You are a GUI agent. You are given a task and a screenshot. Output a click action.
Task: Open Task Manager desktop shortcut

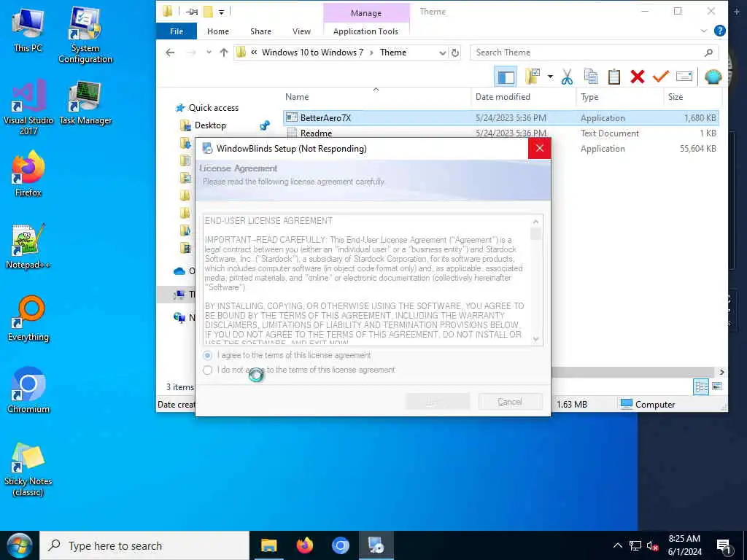pos(85,103)
